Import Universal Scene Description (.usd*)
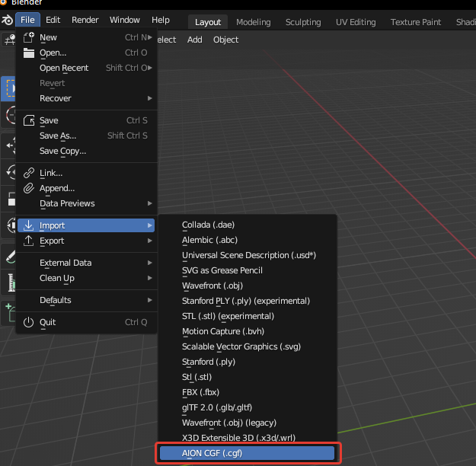 247,255
